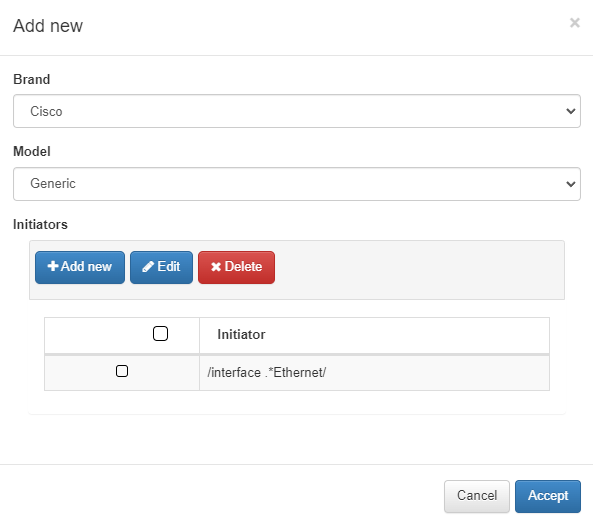Click the Brand field label

[32, 79]
